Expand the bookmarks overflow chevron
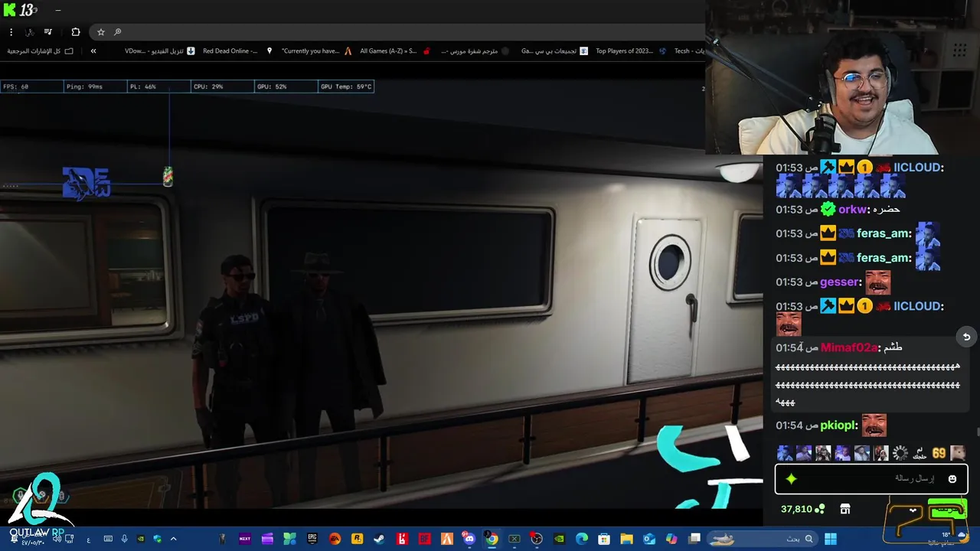This screenshot has height=551, width=980. [93, 51]
